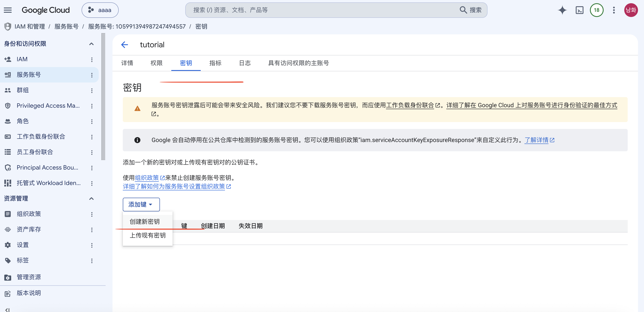Click the 创建日期 column header
The height and width of the screenshot is (312, 644).
coord(213,226)
